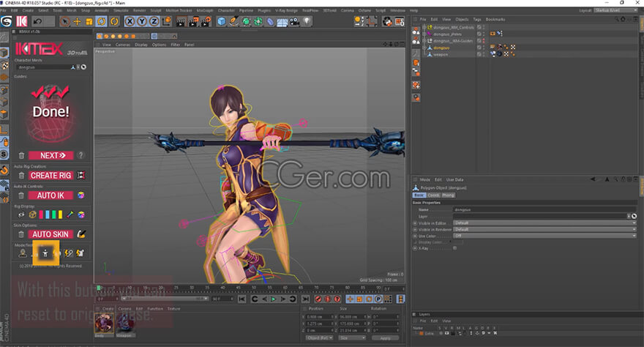Click the cube icon right of AUTO IK
The width and height of the screenshot is (644, 347).
click(81, 195)
